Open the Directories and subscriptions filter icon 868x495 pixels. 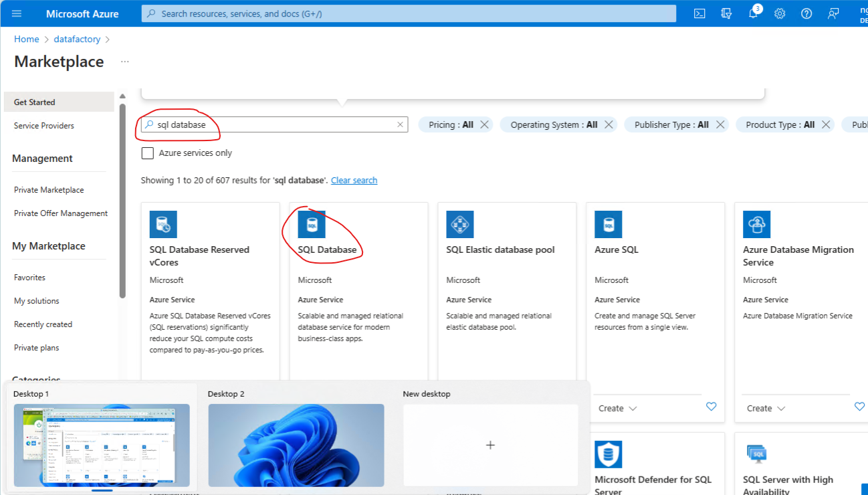(x=726, y=13)
